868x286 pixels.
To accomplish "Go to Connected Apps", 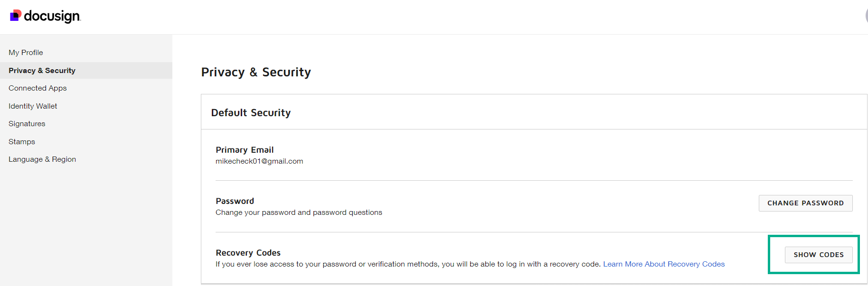I will pos(38,88).
